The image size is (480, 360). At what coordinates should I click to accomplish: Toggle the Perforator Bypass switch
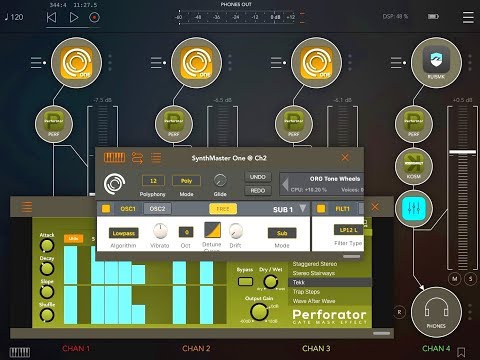pos(245,282)
